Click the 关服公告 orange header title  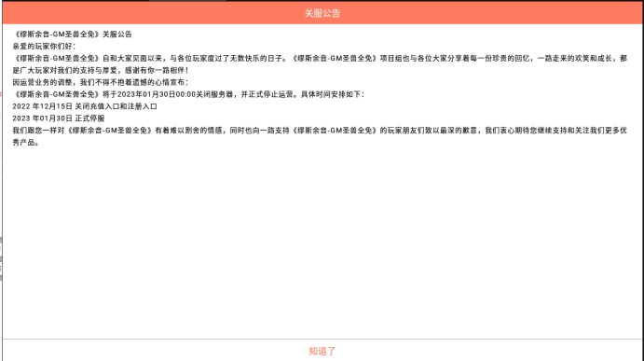coord(322,13)
